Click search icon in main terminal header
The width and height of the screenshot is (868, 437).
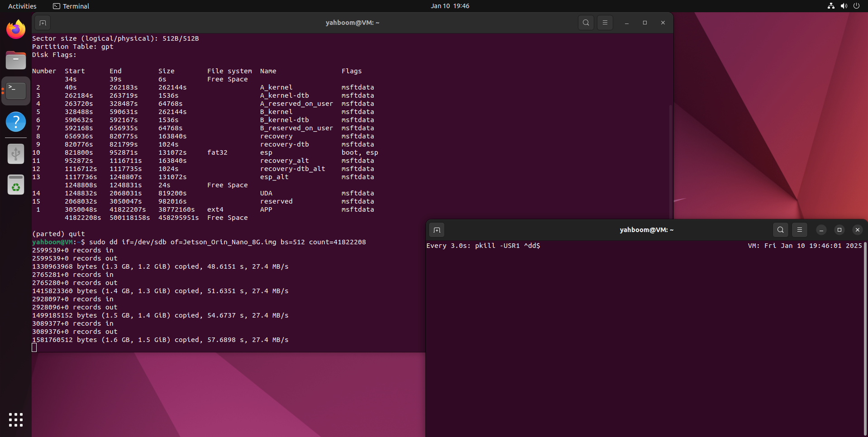(586, 23)
